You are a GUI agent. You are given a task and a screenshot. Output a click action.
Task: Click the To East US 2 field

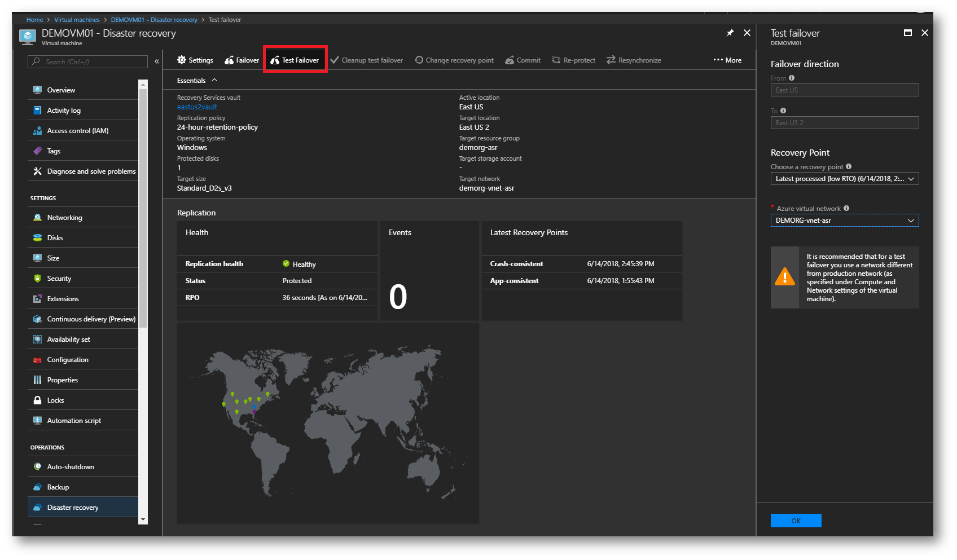coord(845,122)
